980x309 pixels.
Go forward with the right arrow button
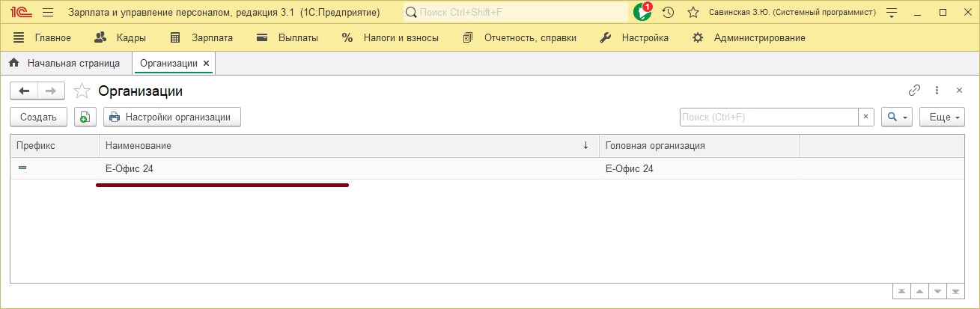click(x=51, y=91)
